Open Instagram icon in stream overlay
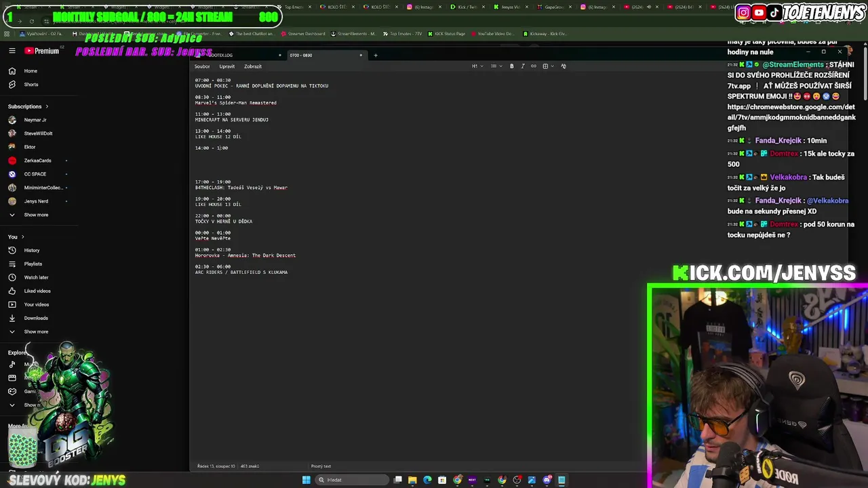Screen dimensions: 868x488 point(743,12)
